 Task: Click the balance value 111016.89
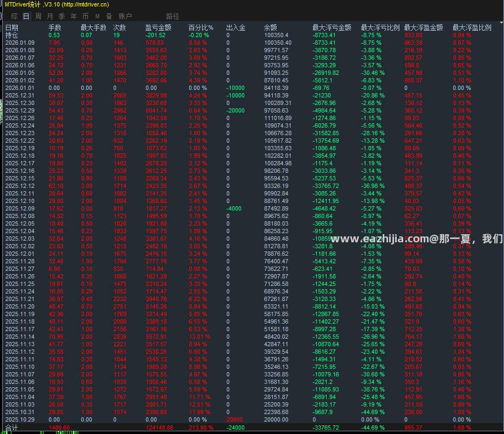click(x=278, y=118)
